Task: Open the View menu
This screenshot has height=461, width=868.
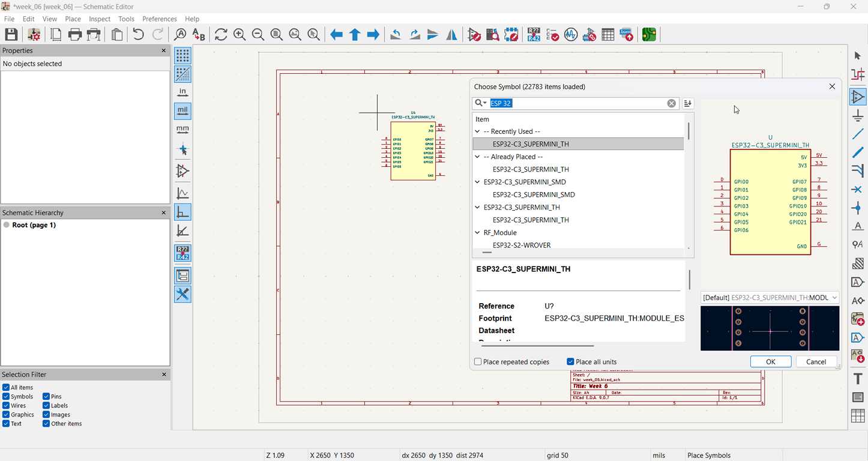Action: click(x=50, y=19)
